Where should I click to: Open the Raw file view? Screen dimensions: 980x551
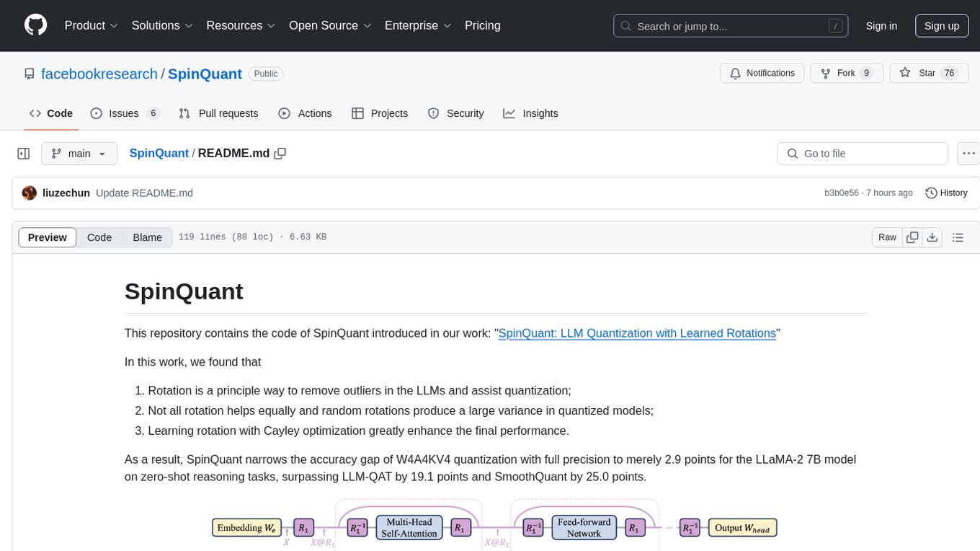pos(887,237)
